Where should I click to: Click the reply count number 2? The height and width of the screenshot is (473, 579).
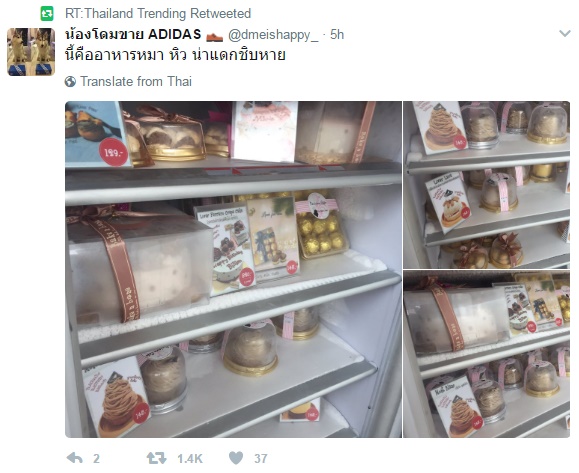(96, 459)
